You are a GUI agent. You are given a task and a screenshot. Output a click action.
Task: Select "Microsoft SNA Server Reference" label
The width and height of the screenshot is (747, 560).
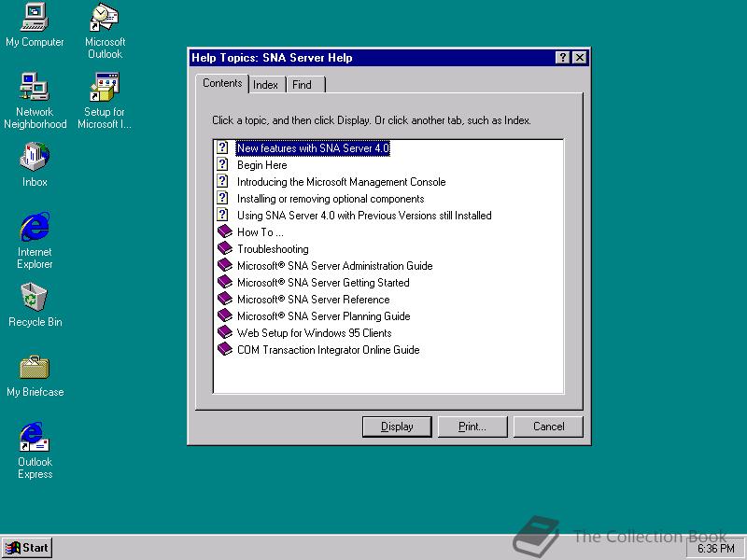(x=314, y=300)
